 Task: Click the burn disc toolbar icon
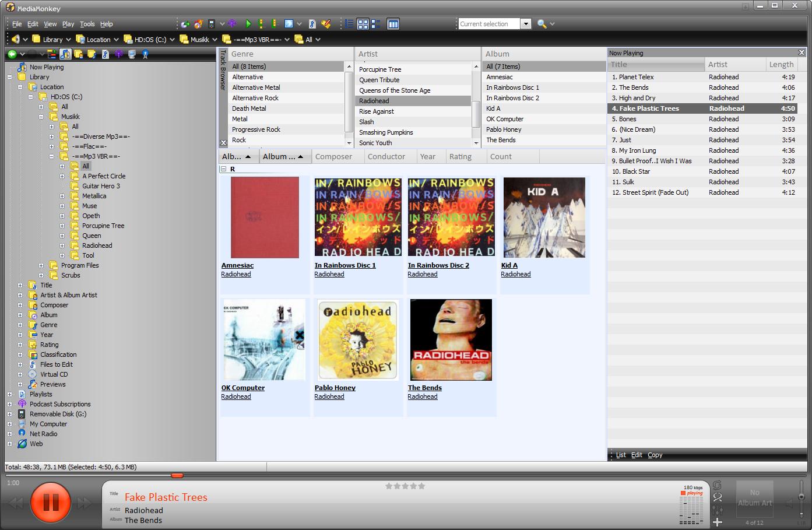(198, 24)
